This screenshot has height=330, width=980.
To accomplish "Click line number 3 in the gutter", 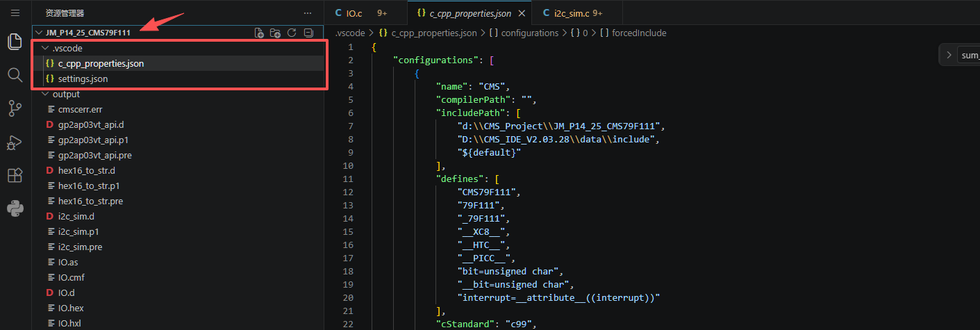I will [351, 73].
